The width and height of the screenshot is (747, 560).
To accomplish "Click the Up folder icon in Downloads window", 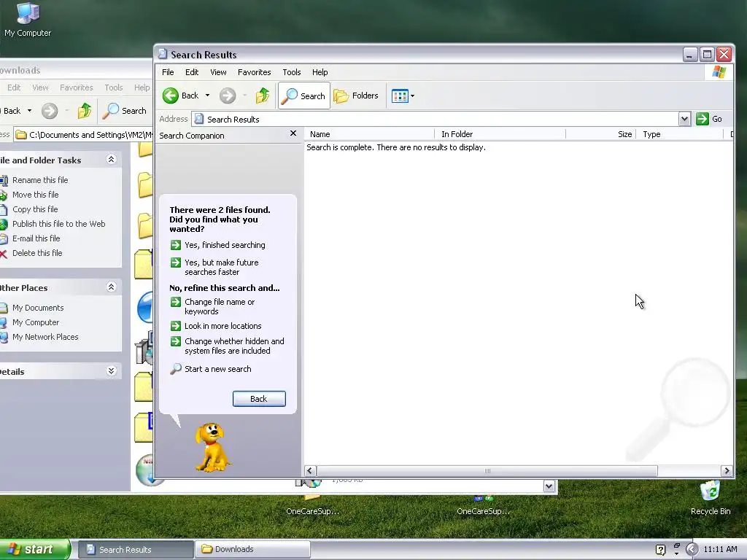I will (85, 111).
